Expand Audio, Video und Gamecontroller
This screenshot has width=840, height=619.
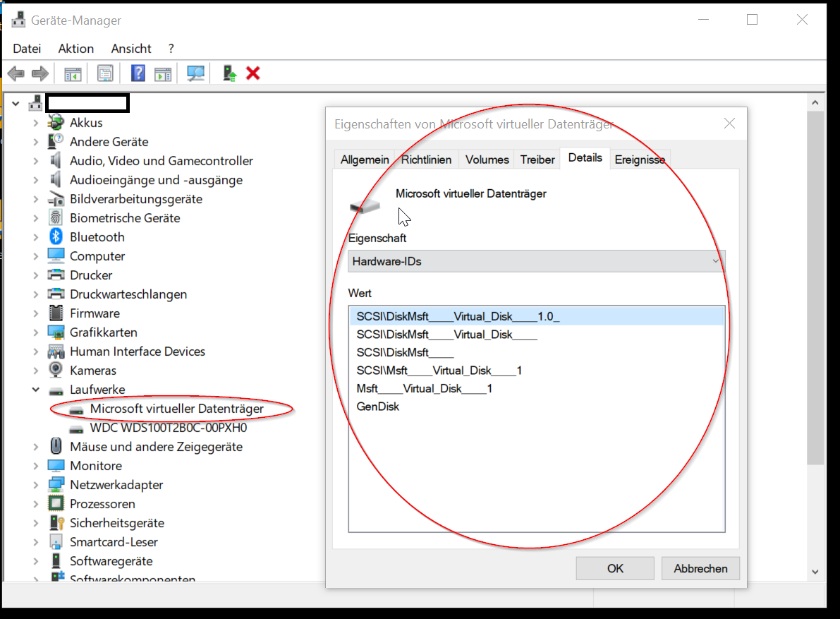35,161
